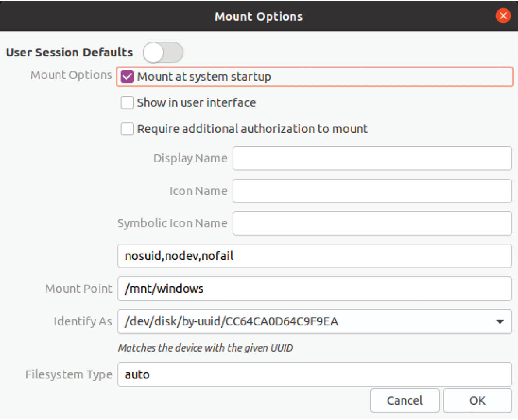518x420 pixels.
Task: Toggle the User Session Defaults switch
Action: (x=163, y=53)
